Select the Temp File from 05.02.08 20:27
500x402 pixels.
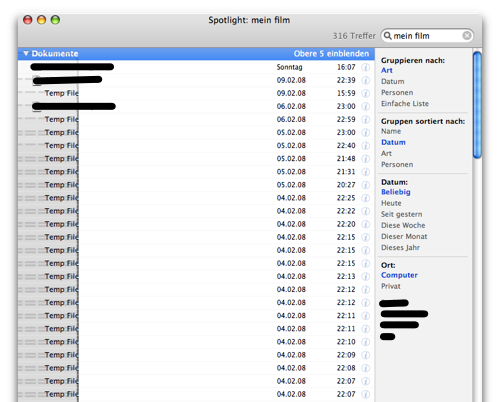point(197,185)
